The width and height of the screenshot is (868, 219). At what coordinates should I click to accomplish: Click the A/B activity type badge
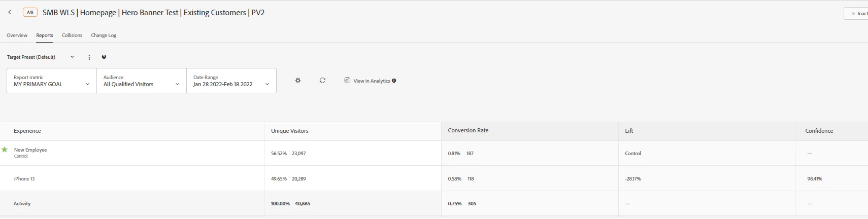click(30, 12)
